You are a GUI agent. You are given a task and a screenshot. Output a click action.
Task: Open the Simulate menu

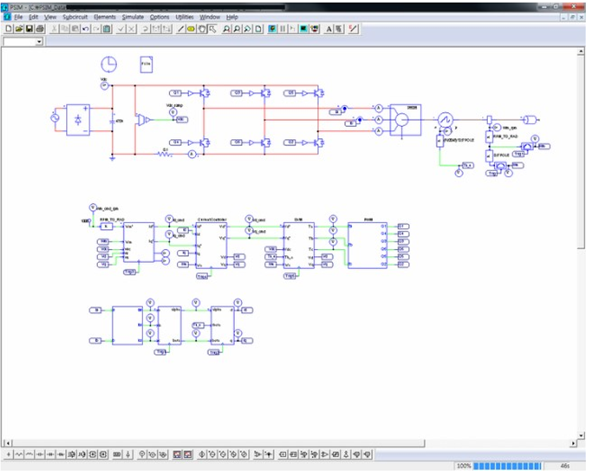click(x=133, y=17)
